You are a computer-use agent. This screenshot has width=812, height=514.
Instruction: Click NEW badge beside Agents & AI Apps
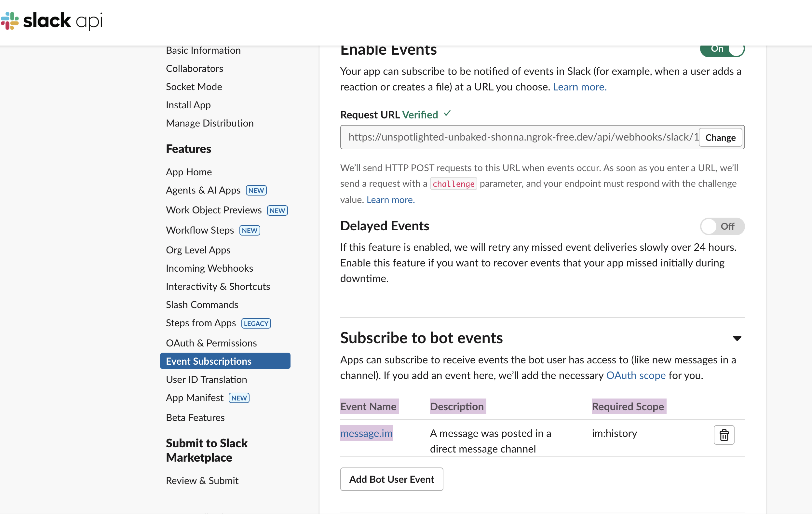(x=256, y=191)
